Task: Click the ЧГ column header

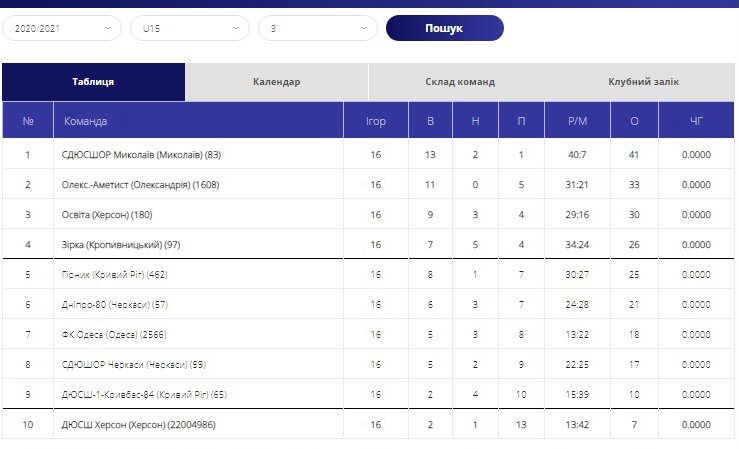Action: click(696, 121)
